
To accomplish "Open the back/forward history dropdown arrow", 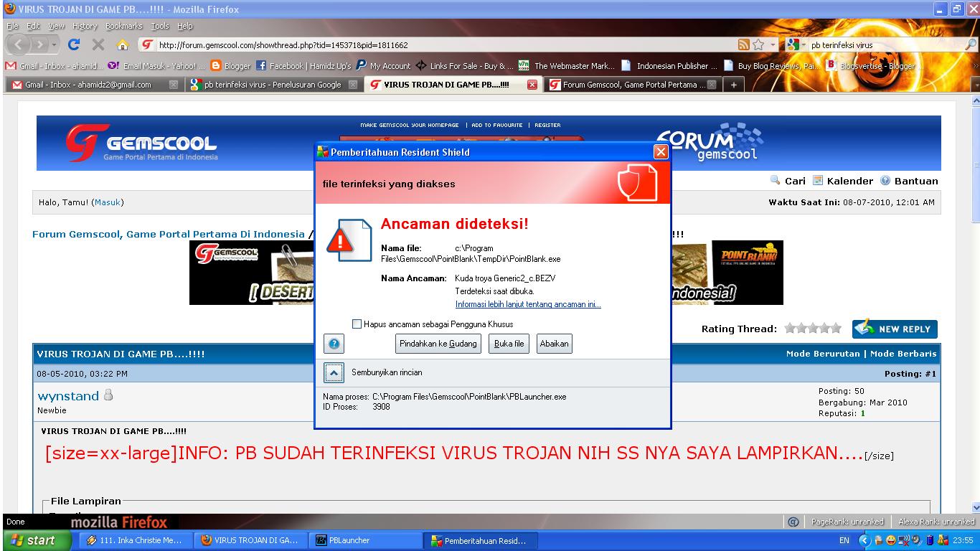I will [x=55, y=45].
